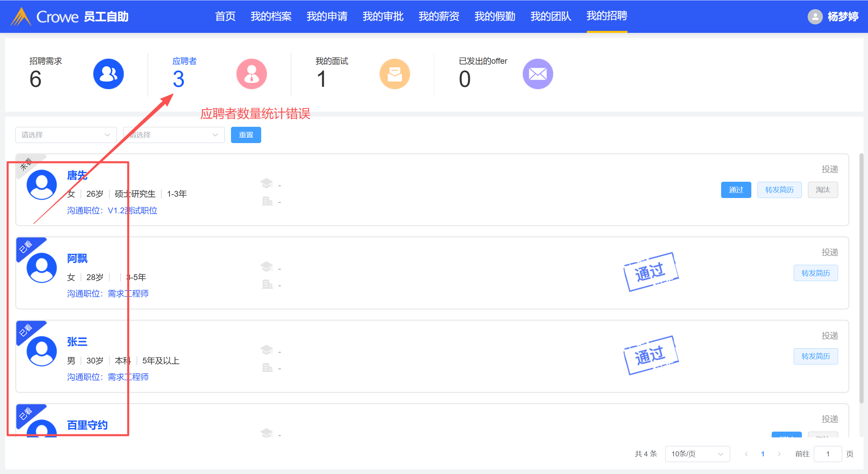The image size is (868, 474).
Task: Click the pink applicants person icon
Action: click(251, 74)
